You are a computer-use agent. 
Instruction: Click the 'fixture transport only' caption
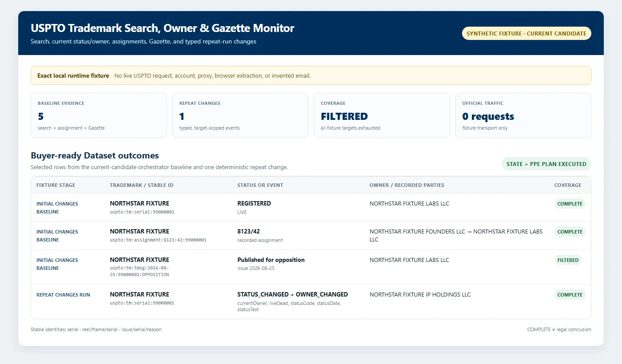(x=485, y=128)
